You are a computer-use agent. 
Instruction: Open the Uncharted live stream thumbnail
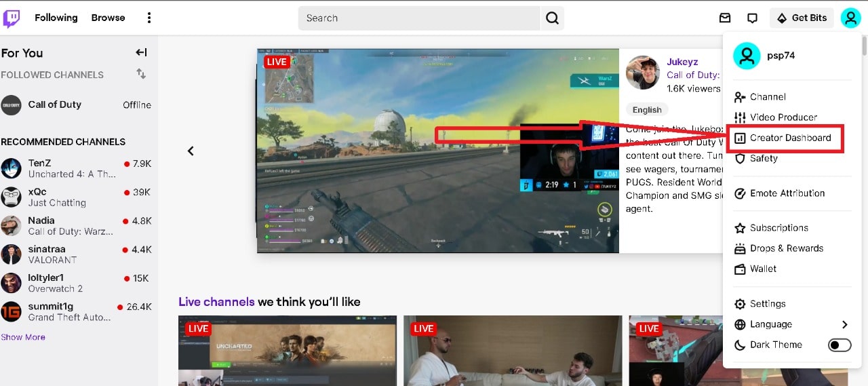click(x=288, y=351)
